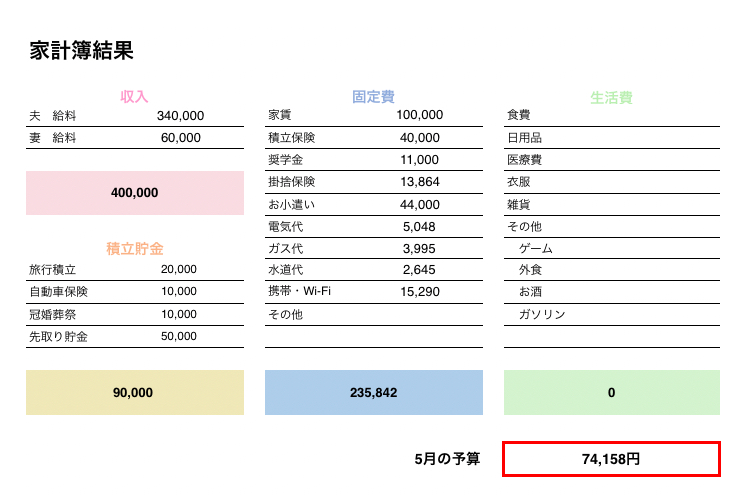This screenshot has width=750, height=500.
Task: Select the 積立保険 40,000 amount
Action: (419, 138)
